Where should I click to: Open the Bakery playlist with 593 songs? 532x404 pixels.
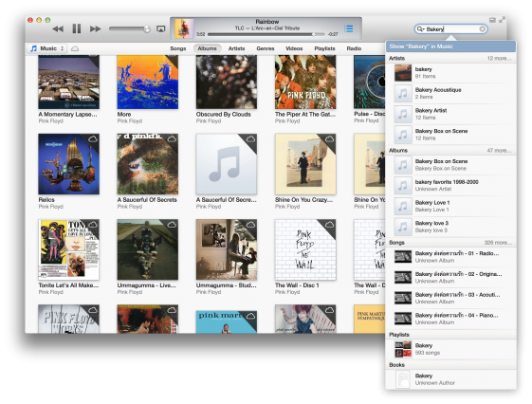pyautogui.click(x=450, y=349)
